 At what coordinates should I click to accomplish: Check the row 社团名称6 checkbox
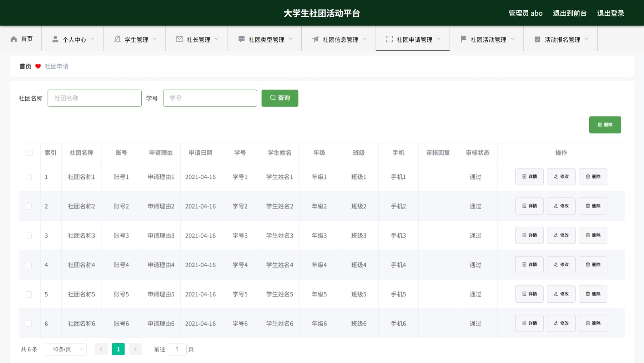pyautogui.click(x=29, y=324)
